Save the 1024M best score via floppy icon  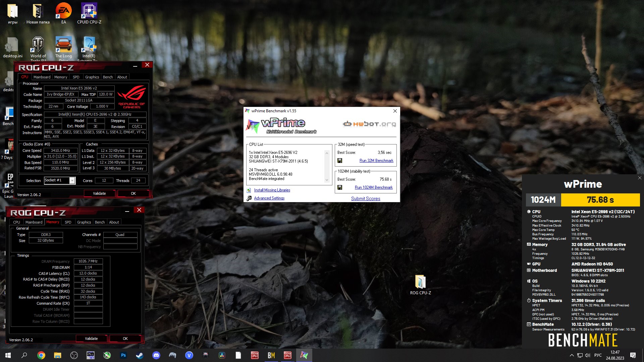click(340, 187)
